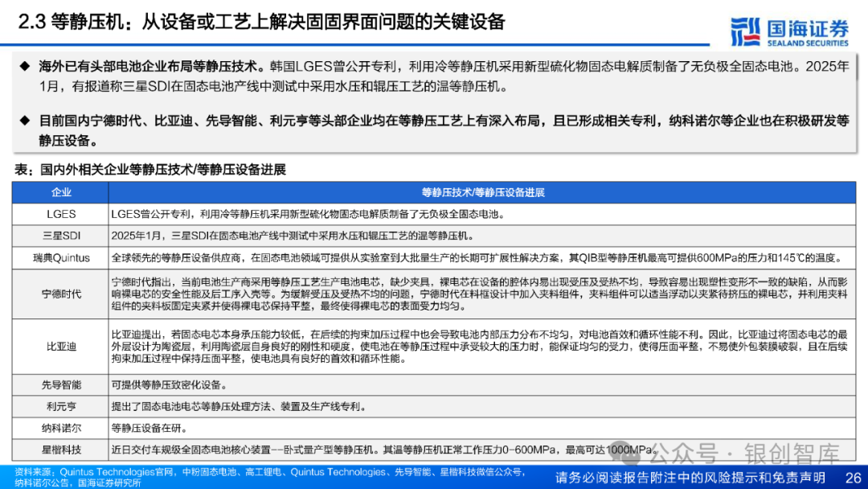This screenshot has width=868, height=489.
Task: Click the LGES patent description cell
Action: pyautogui.click(x=482, y=214)
